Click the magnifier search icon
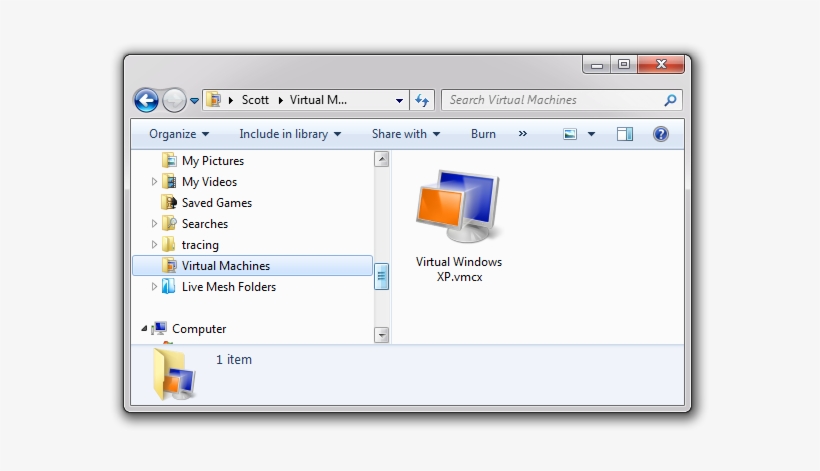Screen dimensions: 820x471 (670, 100)
